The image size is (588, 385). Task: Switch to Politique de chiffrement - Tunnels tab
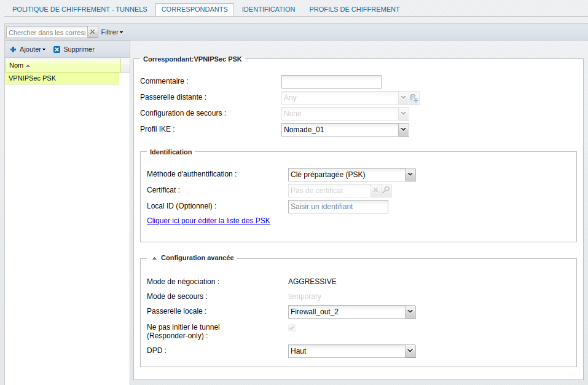pos(79,9)
